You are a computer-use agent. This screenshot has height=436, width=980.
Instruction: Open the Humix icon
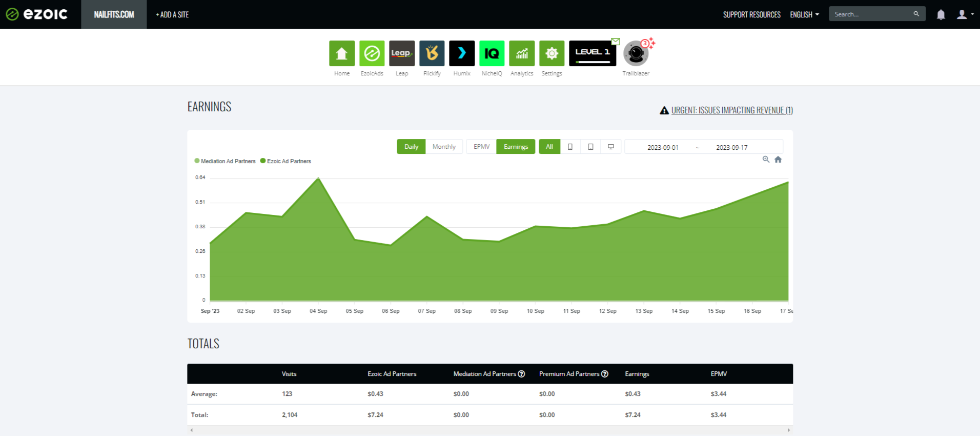tap(462, 53)
